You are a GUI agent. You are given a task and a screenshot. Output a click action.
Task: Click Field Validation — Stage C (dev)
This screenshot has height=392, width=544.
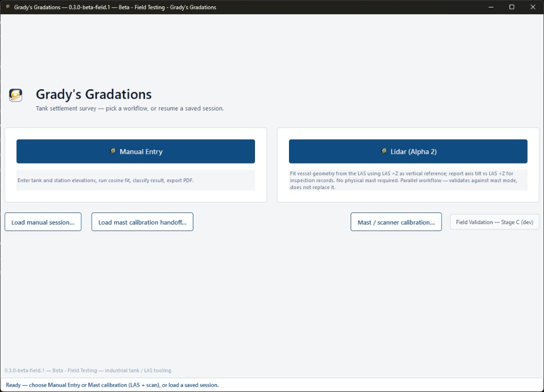pyautogui.click(x=495, y=222)
